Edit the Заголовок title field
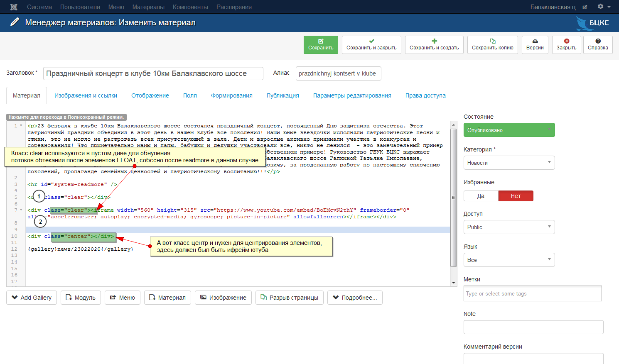 click(x=153, y=73)
